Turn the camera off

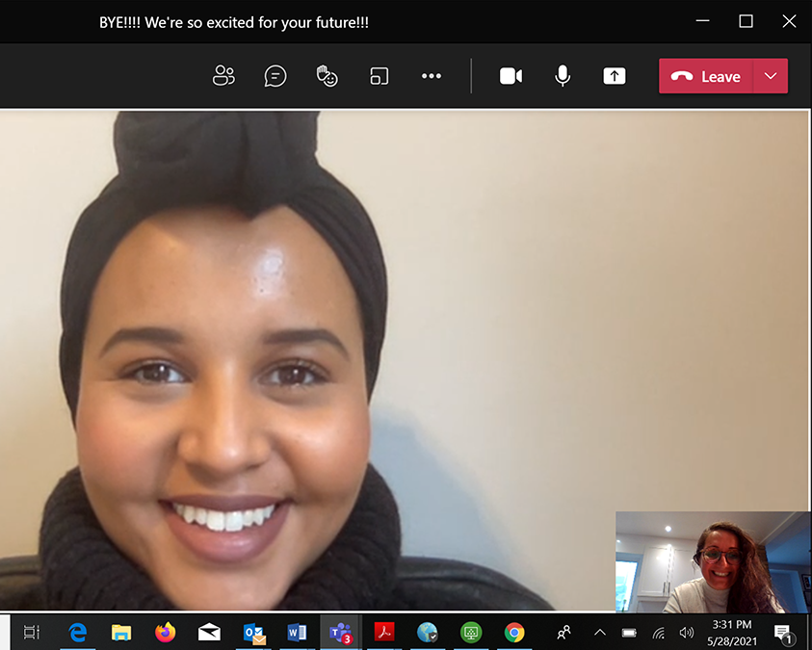pos(511,76)
